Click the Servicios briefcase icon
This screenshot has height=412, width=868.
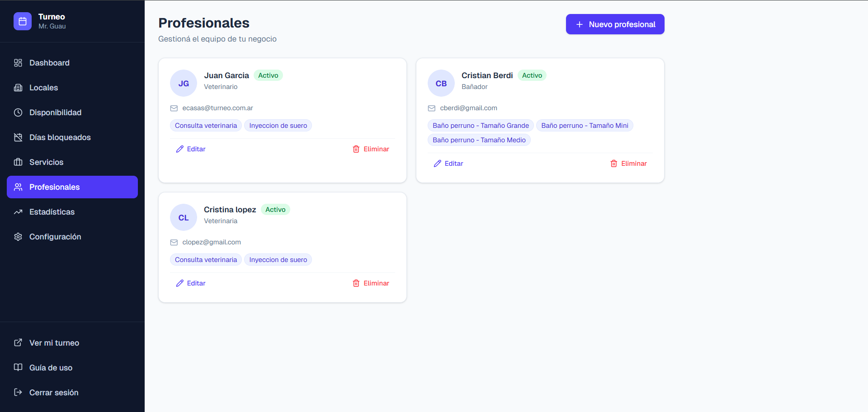point(18,162)
